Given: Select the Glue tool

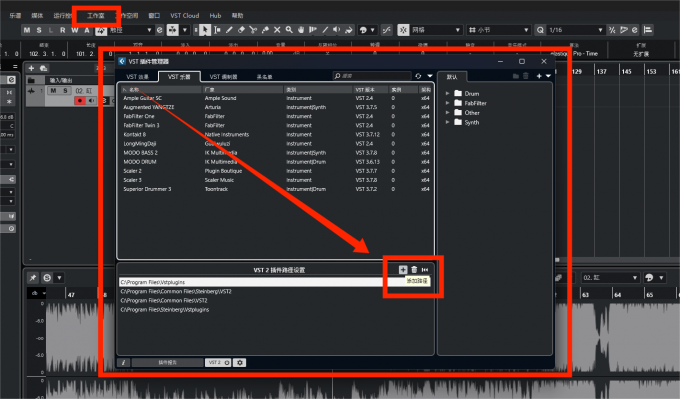Looking at the screenshot, I should [x=265, y=30].
